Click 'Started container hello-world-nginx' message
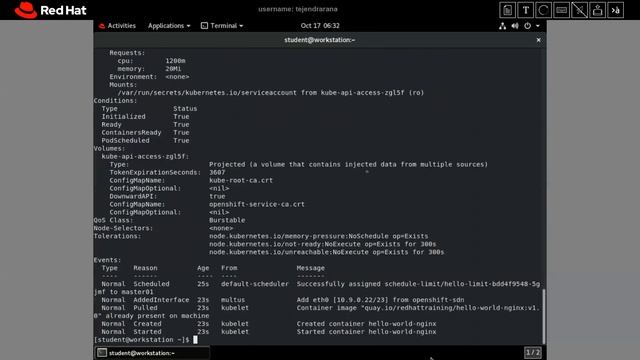 367,331
